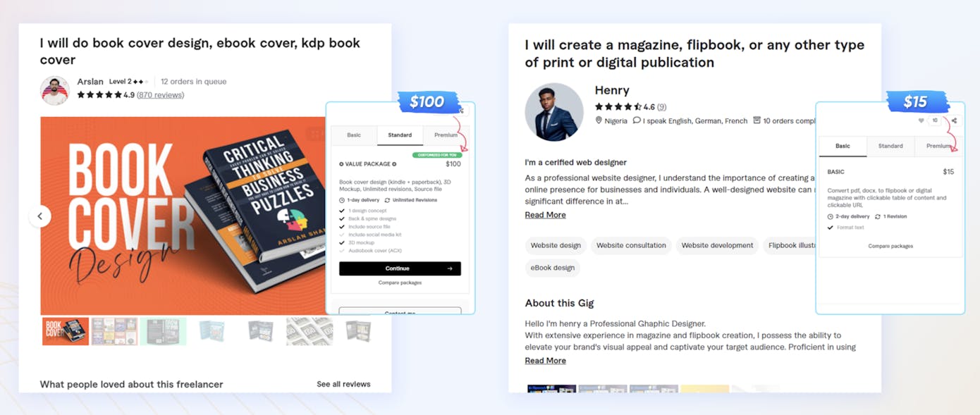
Task: Click the share icon on Henry's gig
Action: click(x=954, y=120)
